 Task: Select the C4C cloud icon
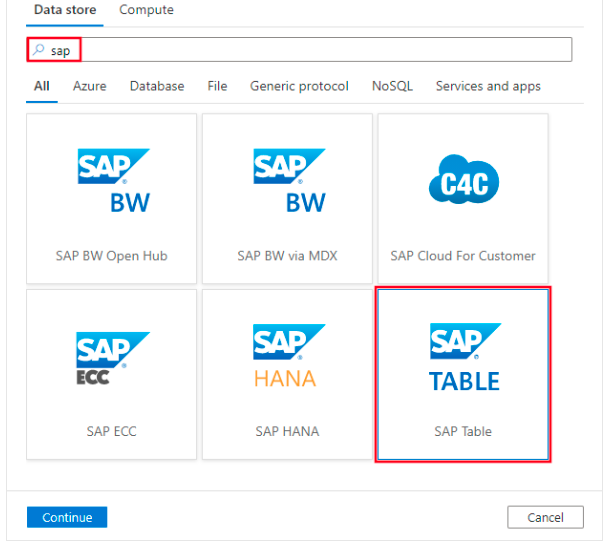(x=463, y=181)
